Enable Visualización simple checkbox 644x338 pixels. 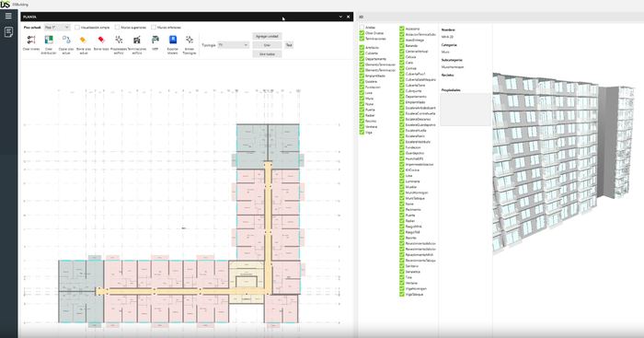point(76,27)
